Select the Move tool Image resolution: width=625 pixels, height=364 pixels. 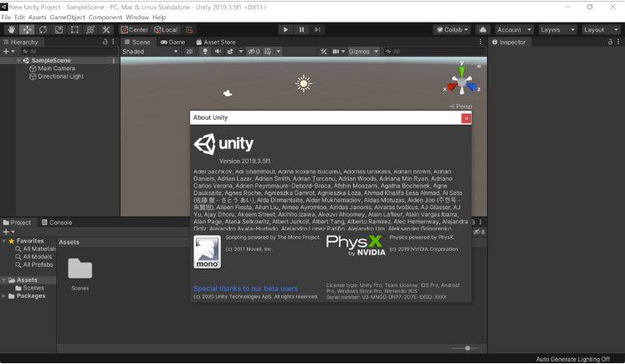pyautogui.click(x=27, y=30)
